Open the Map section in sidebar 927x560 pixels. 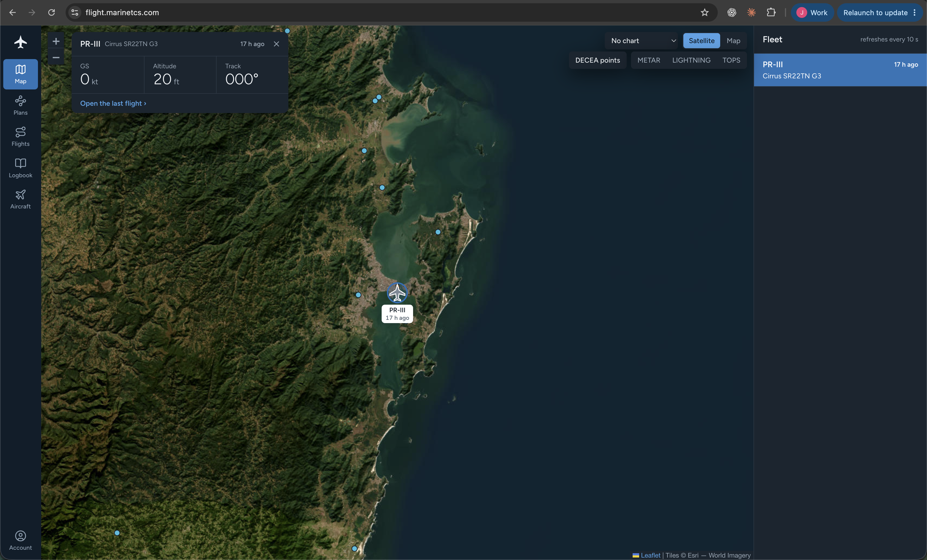(x=20, y=74)
